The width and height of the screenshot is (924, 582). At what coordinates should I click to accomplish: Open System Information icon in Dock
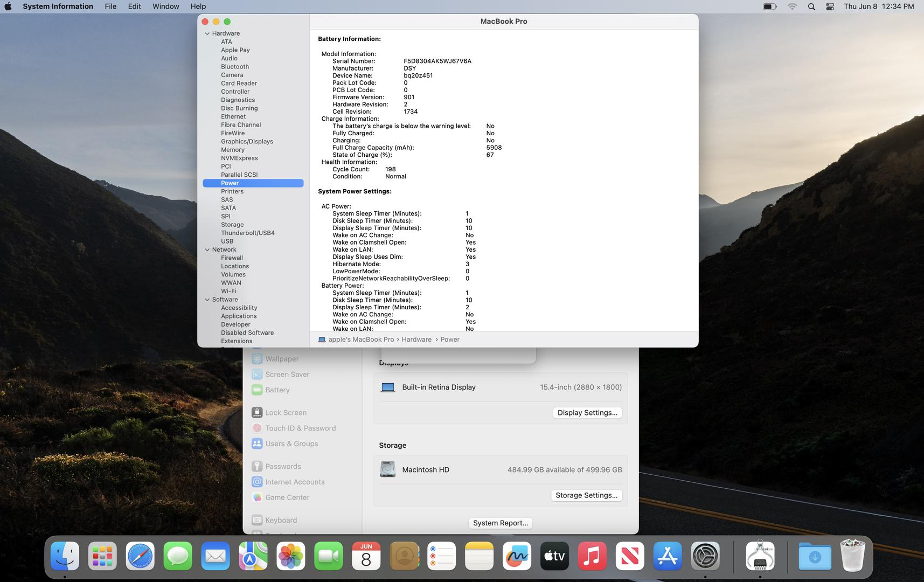pos(760,556)
